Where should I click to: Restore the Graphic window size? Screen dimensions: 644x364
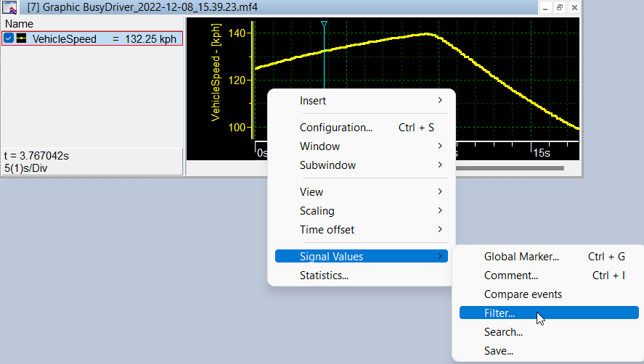(x=559, y=7)
